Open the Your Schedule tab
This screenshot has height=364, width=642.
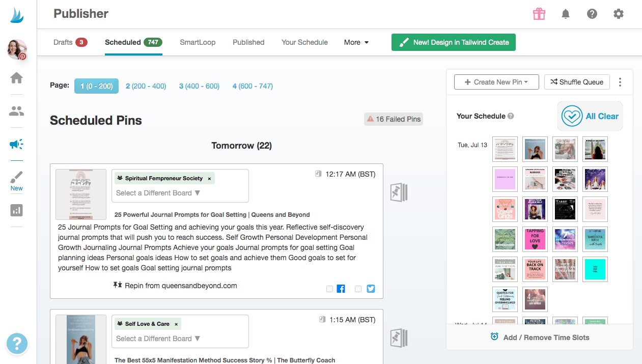[304, 42]
